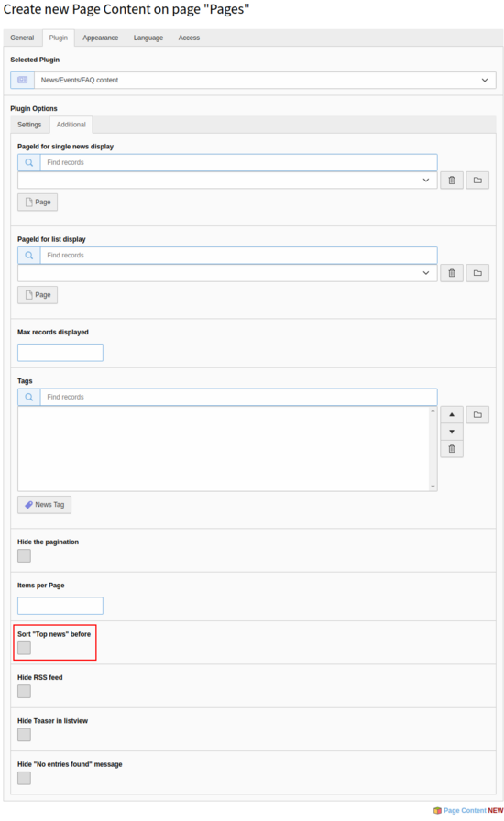Click the search icon in single news display field
The height and width of the screenshot is (821, 504).
[29, 162]
